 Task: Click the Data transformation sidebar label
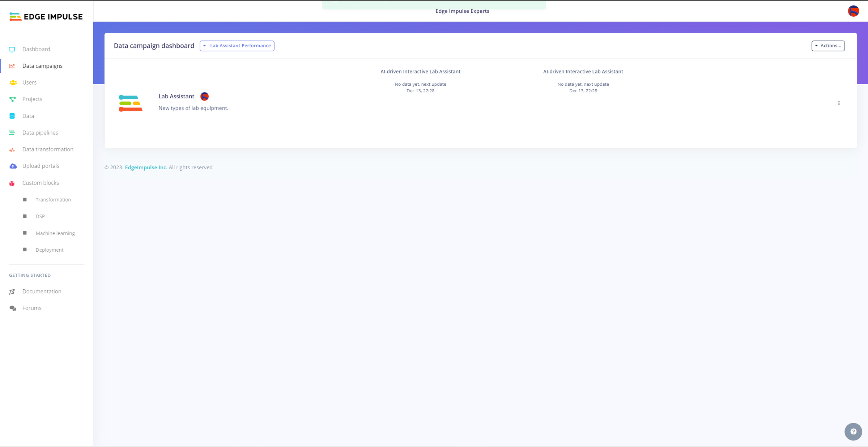[x=48, y=149]
